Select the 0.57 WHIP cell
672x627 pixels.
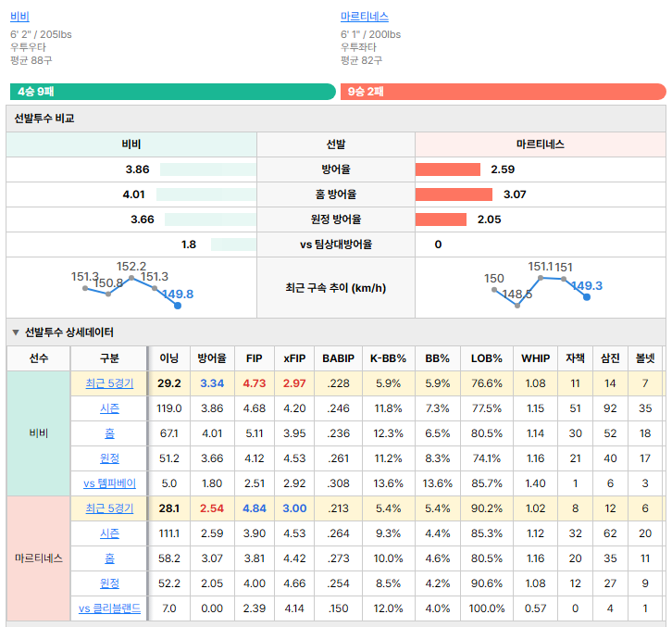click(x=535, y=608)
